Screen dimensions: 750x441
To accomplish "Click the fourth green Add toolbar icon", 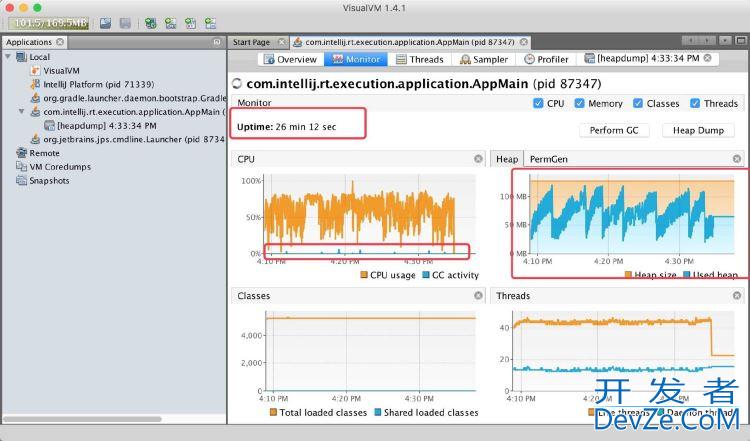I will click(x=210, y=23).
